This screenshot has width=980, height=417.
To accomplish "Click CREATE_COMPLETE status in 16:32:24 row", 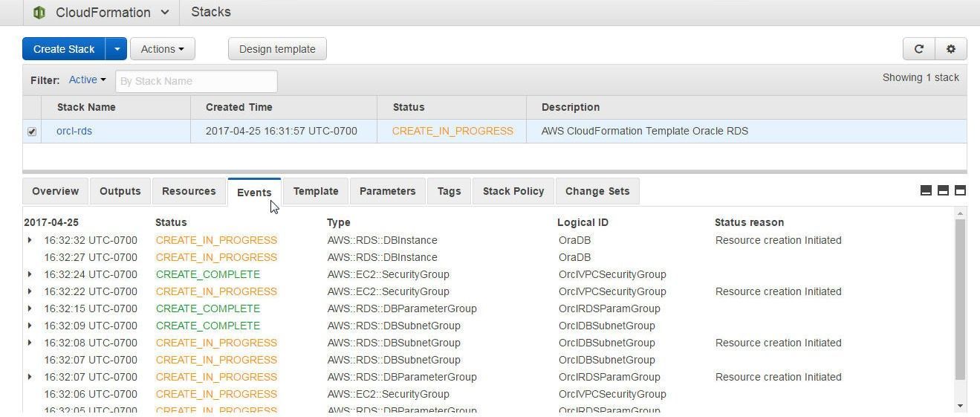I will [208, 274].
